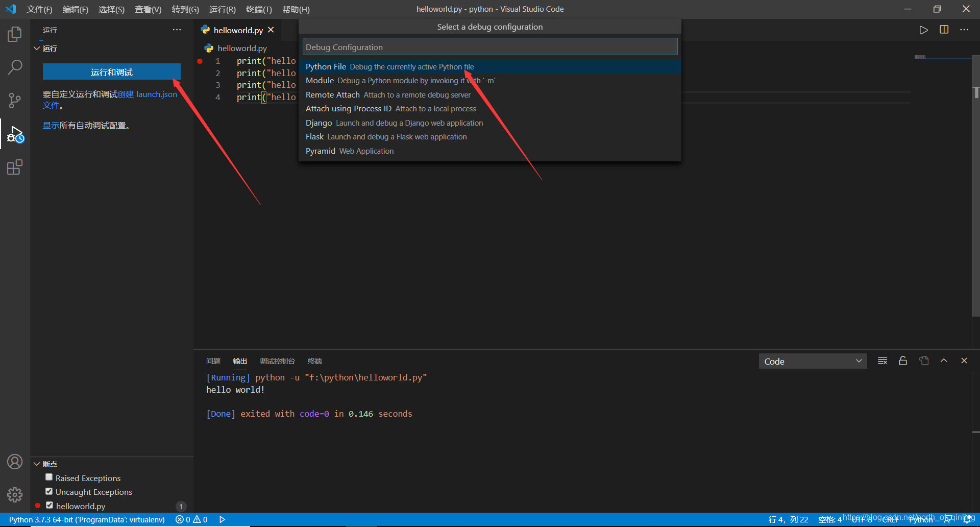Open the 运行(R) menu
The height and width of the screenshot is (527, 980).
click(223, 9)
